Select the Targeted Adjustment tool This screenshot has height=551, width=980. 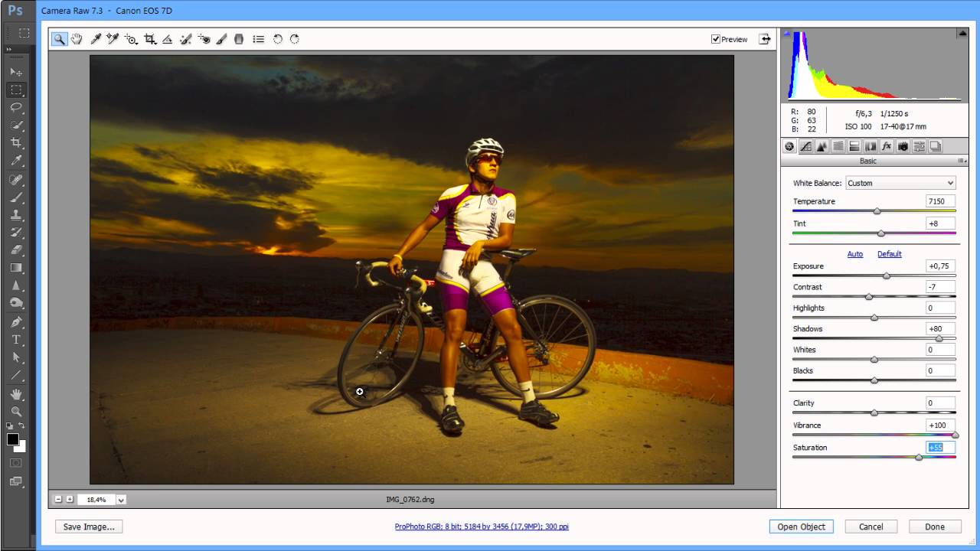tap(132, 39)
